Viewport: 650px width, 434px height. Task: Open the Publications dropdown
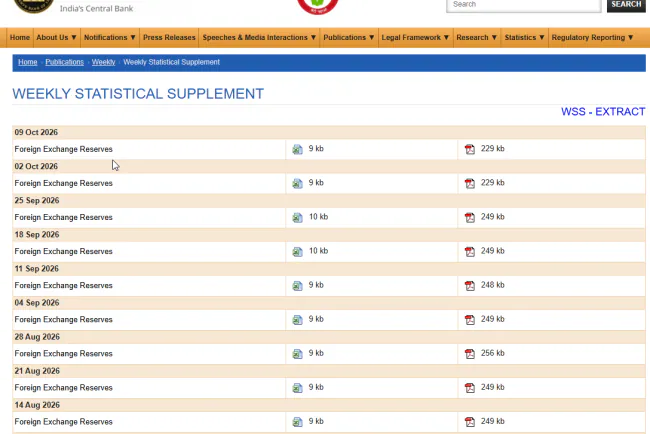click(349, 37)
